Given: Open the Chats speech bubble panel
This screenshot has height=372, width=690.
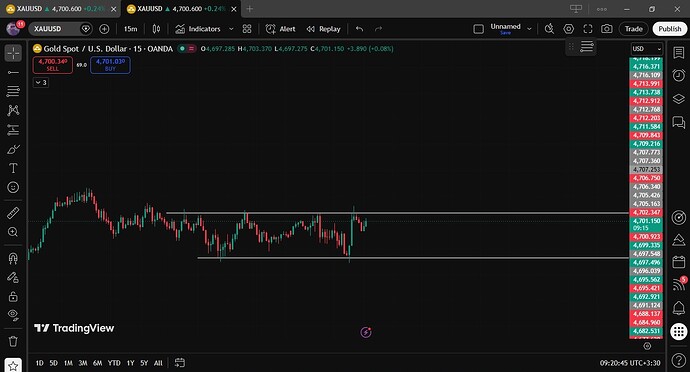Looking at the screenshot, I should point(679,122).
